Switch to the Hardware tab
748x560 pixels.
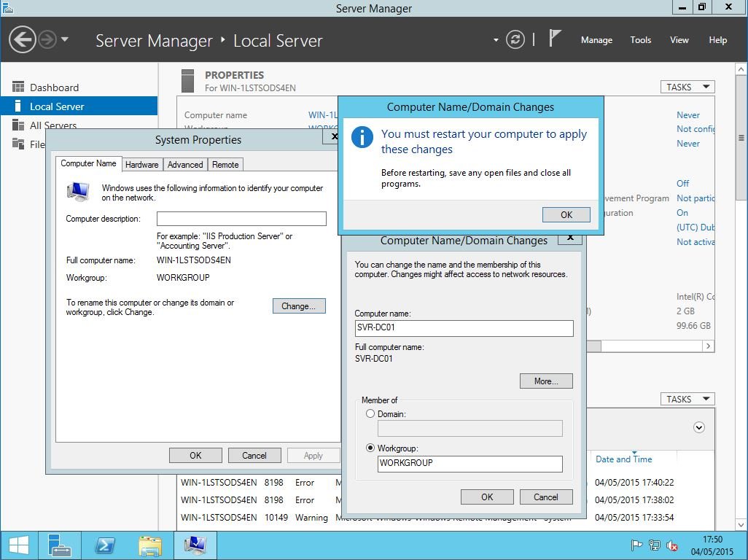coord(141,165)
